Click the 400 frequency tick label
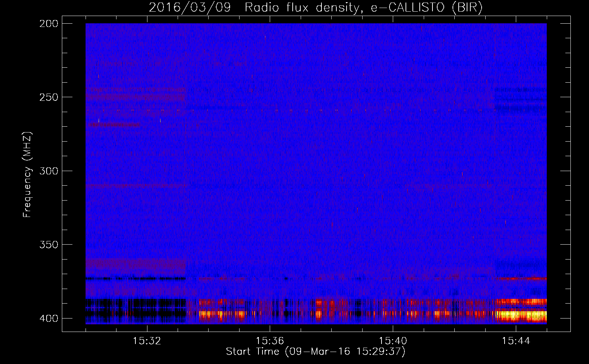This screenshot has height=364, width=589. (x=49, y=318)
